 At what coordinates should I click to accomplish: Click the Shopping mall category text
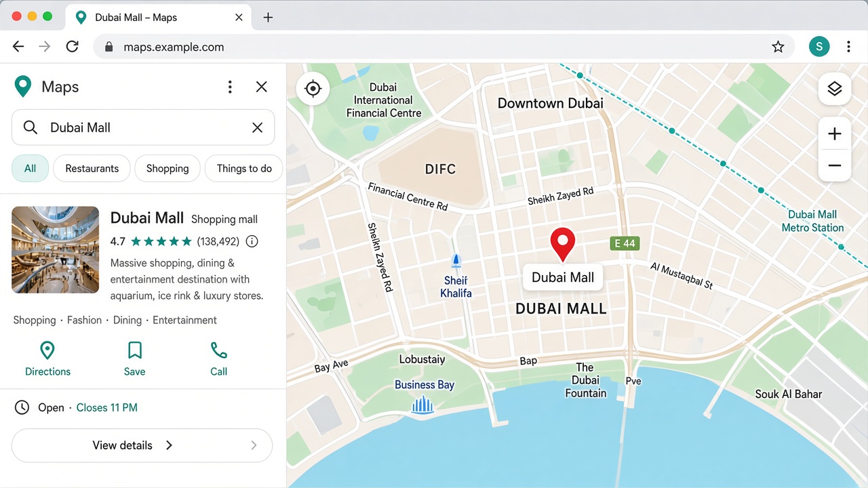[224, 219]
